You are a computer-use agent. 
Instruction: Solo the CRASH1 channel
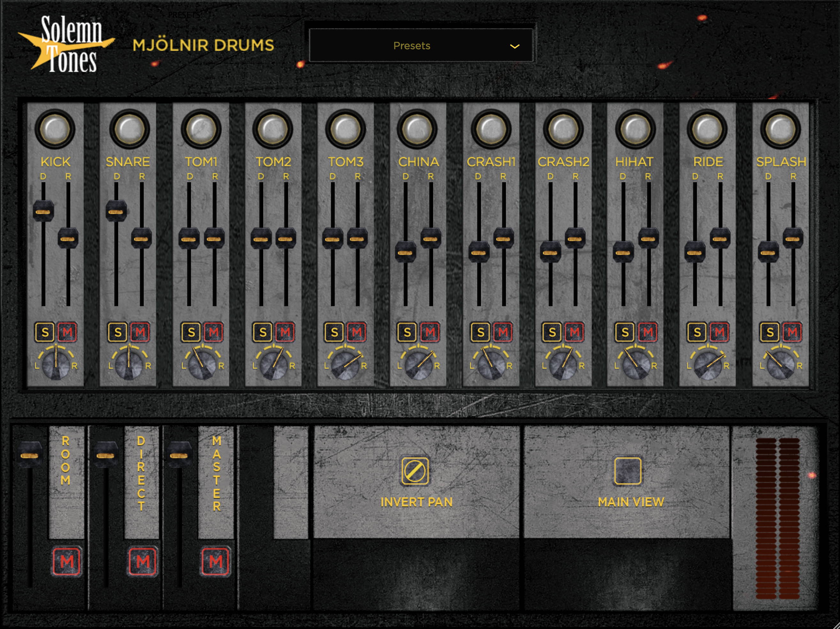[480, 332]
